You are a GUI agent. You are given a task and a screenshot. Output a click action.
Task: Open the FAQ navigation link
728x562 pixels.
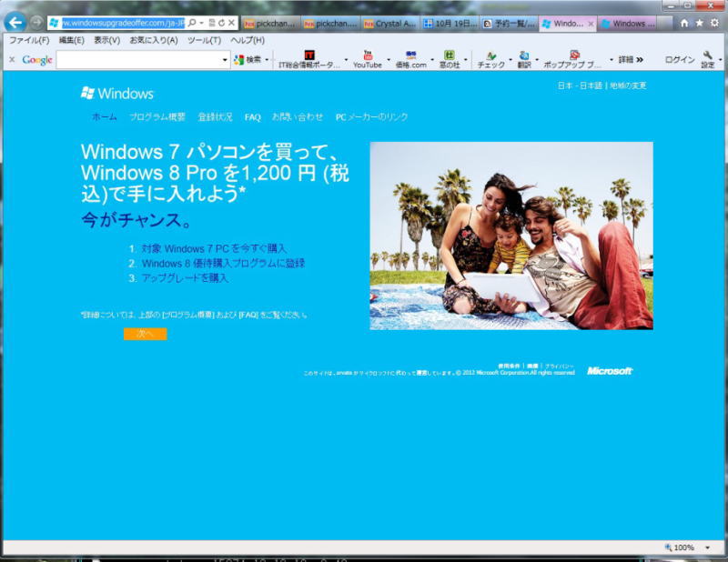(253, 117)
